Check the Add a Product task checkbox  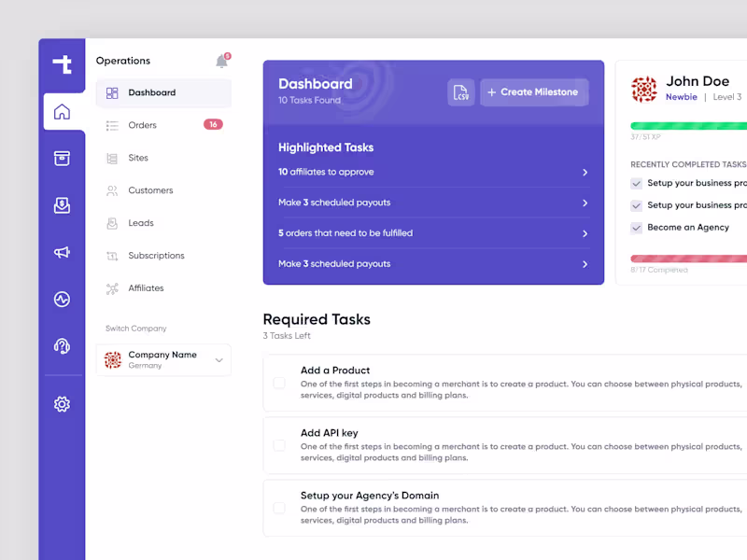pos(279,383)
